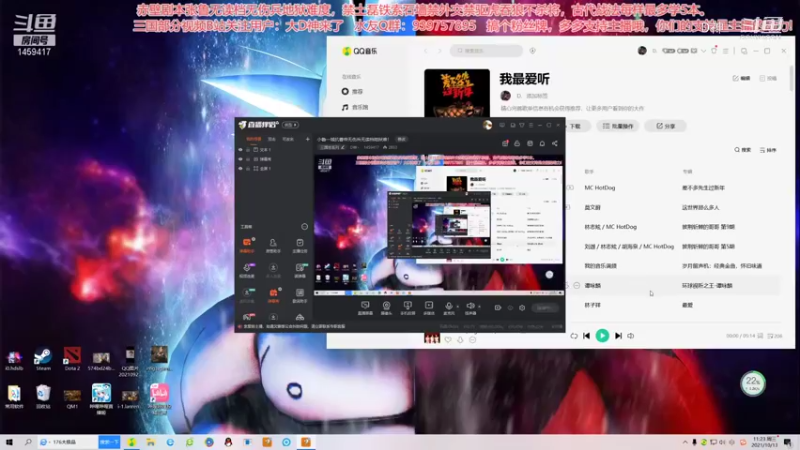Screen dimensions: 800x450
Task: Open the more options icon beside download in player bar
Action: tap(472, 339)
